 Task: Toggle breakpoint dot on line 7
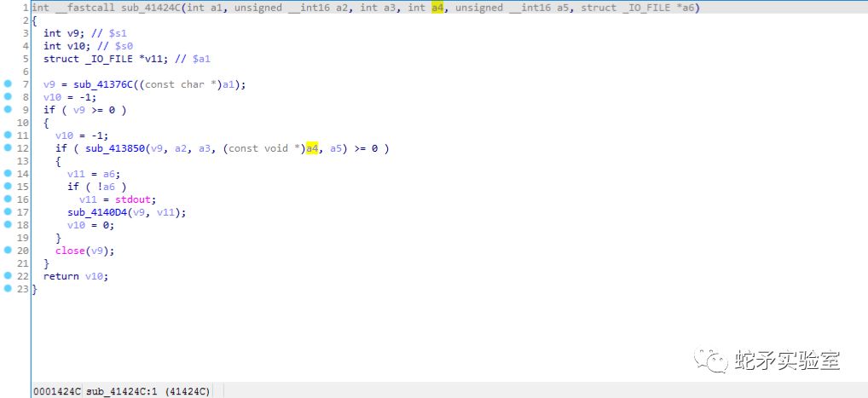click(8, 84)
